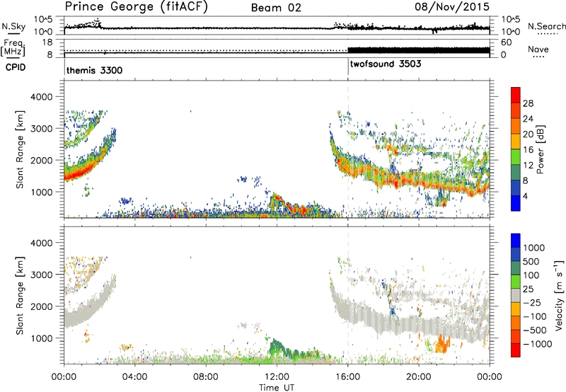Select the "themis 3300" CPID entry
Viewport: 566px width, 392px height.
tap(95, 70)
